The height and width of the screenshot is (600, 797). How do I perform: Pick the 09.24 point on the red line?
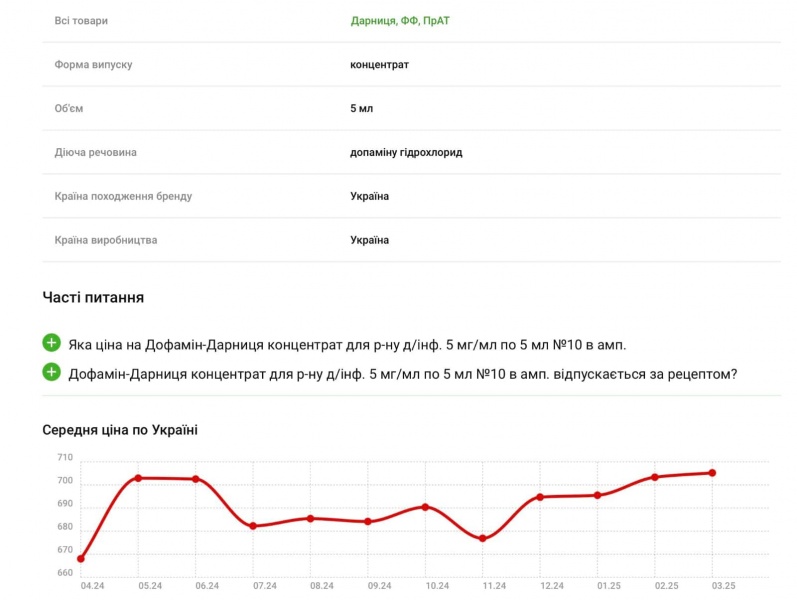[x=368, y=521]
